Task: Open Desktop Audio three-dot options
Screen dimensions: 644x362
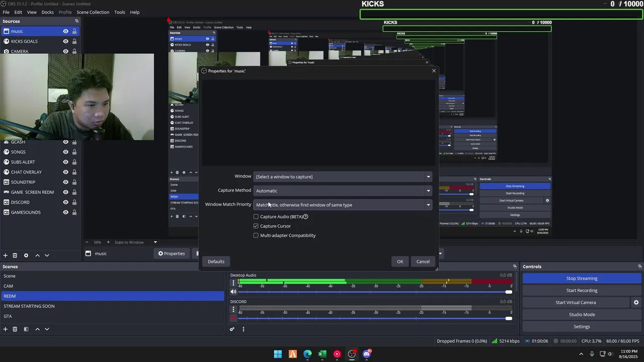Action: 233,283
